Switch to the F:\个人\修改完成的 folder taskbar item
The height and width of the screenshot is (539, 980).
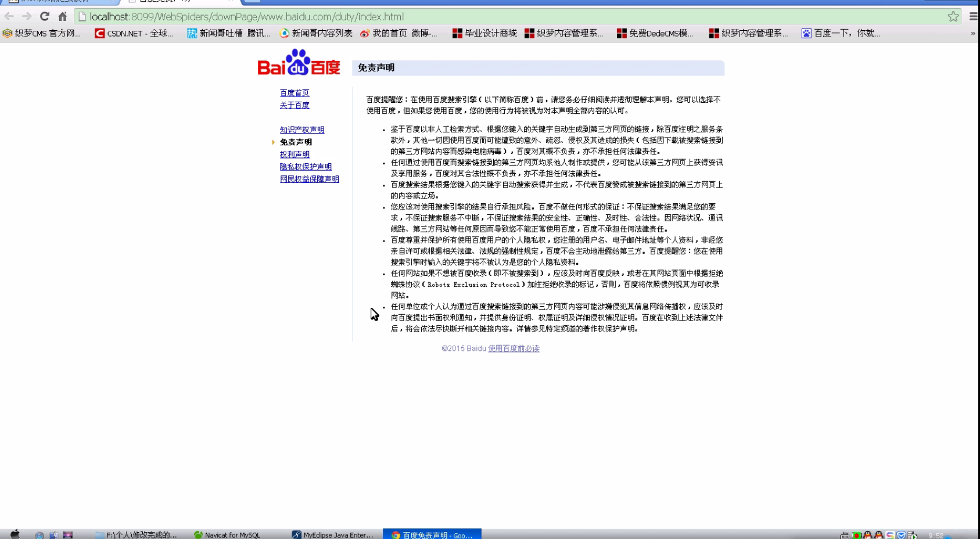(137, 535)
